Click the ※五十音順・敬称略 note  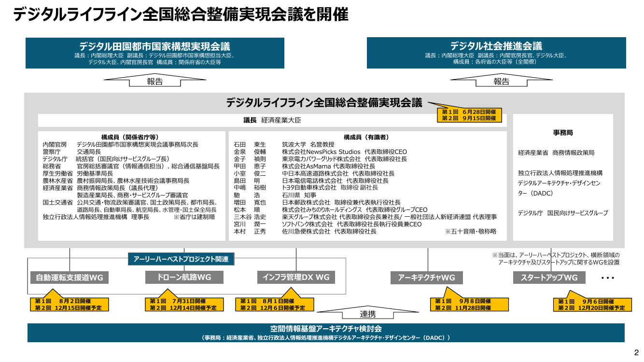click(x=470, y=232)
